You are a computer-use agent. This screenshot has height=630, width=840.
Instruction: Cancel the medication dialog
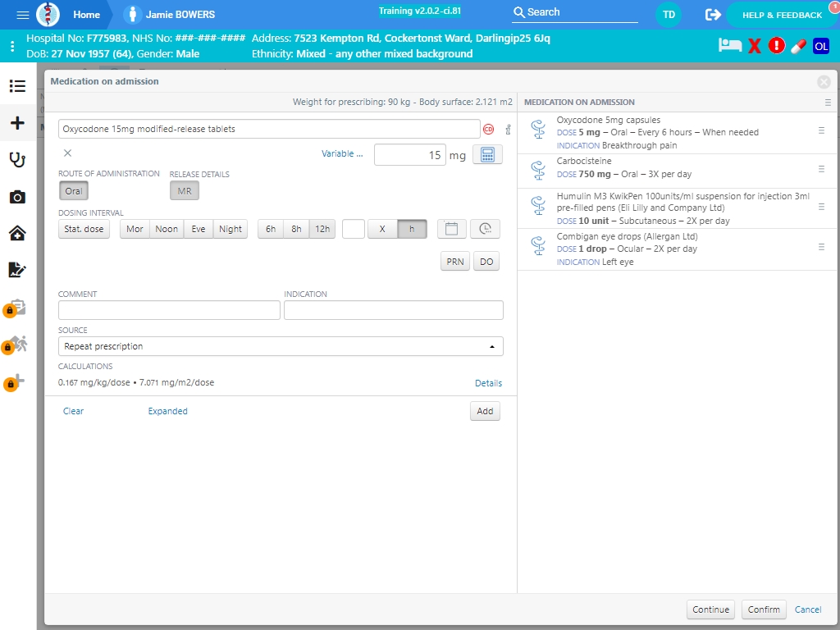tap(808, 609)
